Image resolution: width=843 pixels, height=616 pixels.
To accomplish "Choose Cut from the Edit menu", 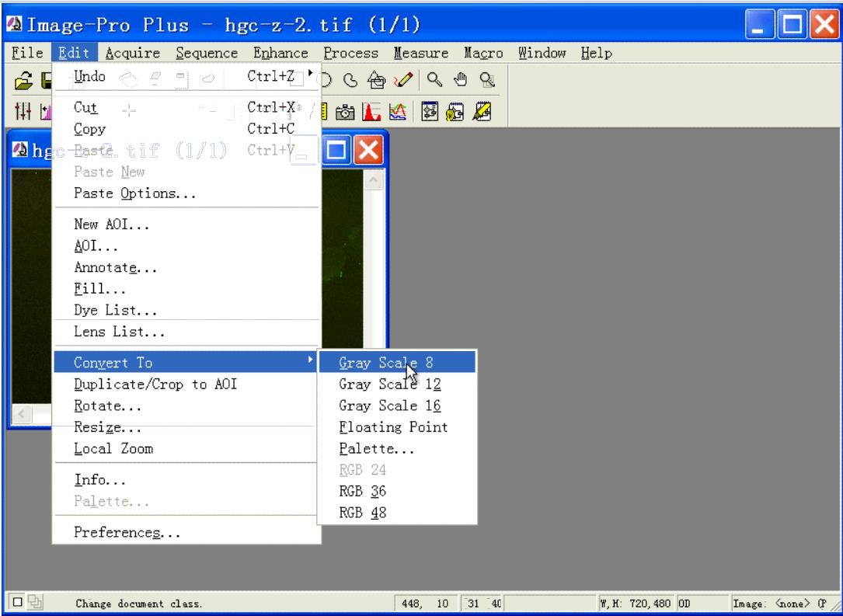I will pos(187,107).
